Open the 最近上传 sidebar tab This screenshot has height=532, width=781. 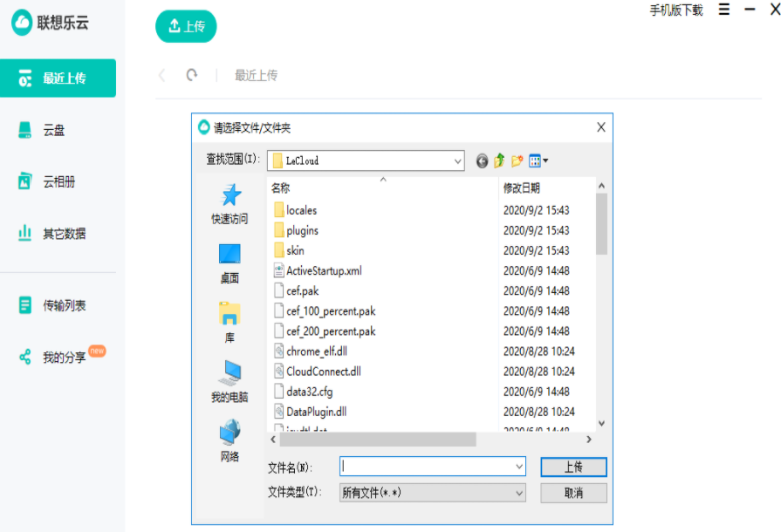point(58,78)
